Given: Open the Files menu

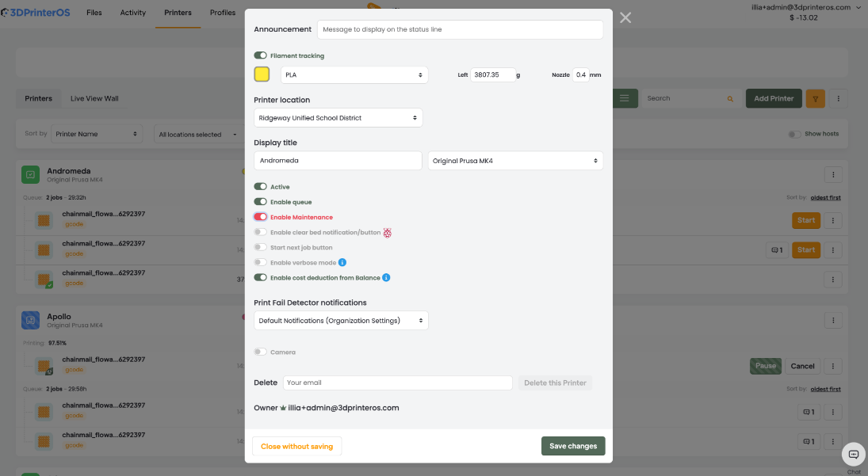Looking at the screenshot, I should tap(94, 13).
